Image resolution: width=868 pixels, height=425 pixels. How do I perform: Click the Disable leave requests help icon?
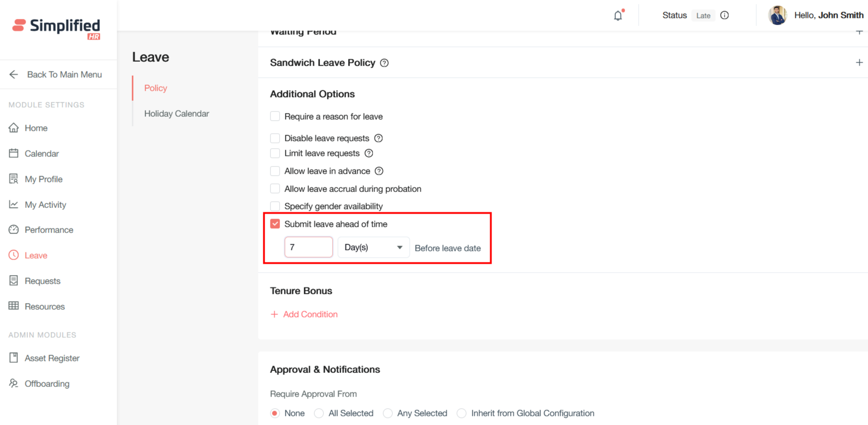click(379, 138)
